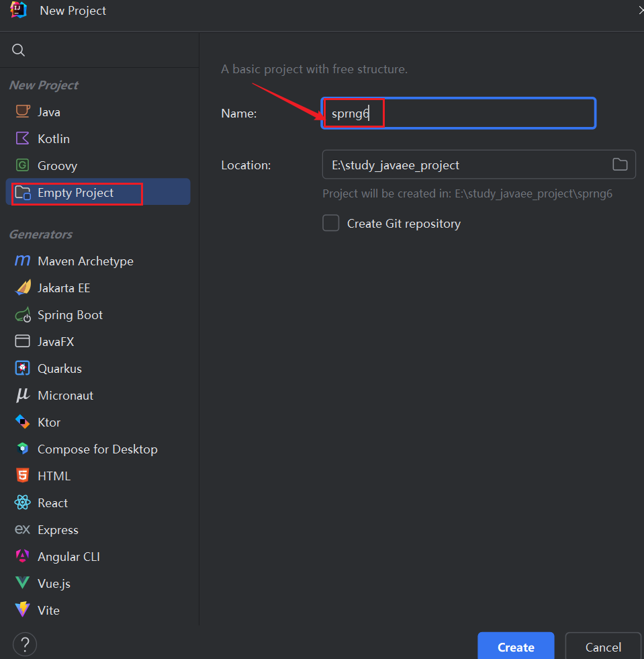The image size is (644, 659).
Task: Open the Location browse folder icon
Action: pos(620,165)
